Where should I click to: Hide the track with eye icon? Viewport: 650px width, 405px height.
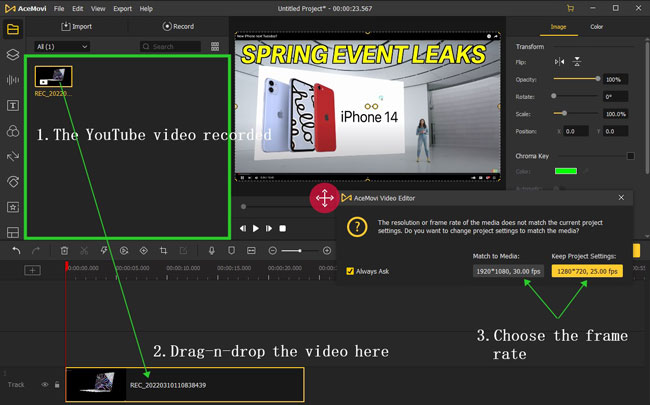tap(44, 385)
